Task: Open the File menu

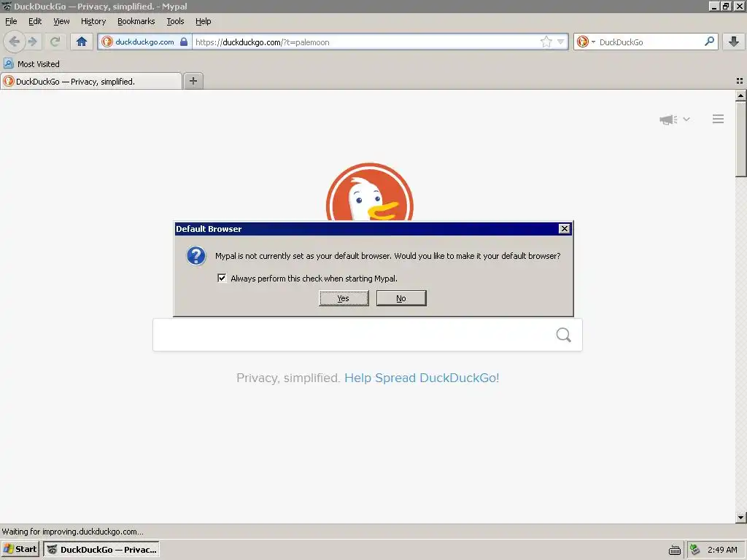Action: click(x=11, y=21)
